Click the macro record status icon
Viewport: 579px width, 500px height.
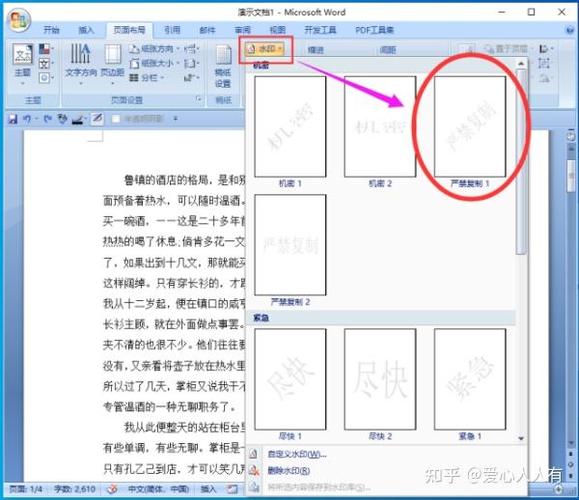coord(232,489)
